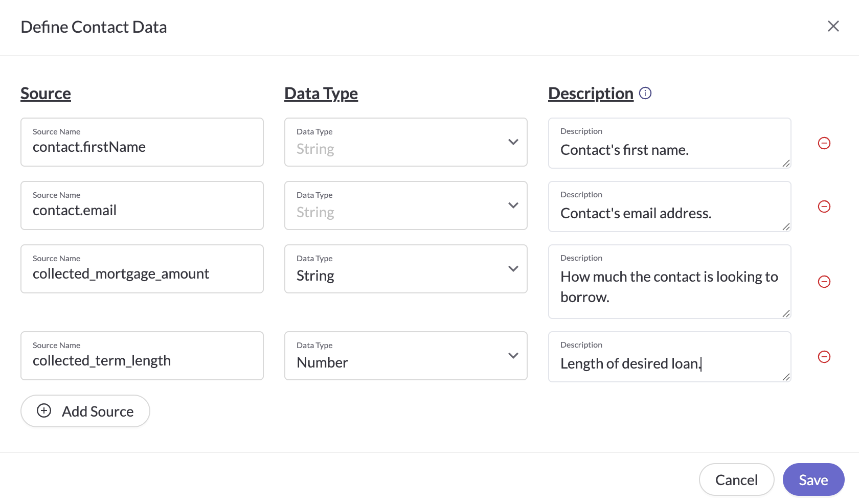Click the plus icon on Add Source
Image resolution: width=859 pixels, height=504 pixels.
[43, 410]
